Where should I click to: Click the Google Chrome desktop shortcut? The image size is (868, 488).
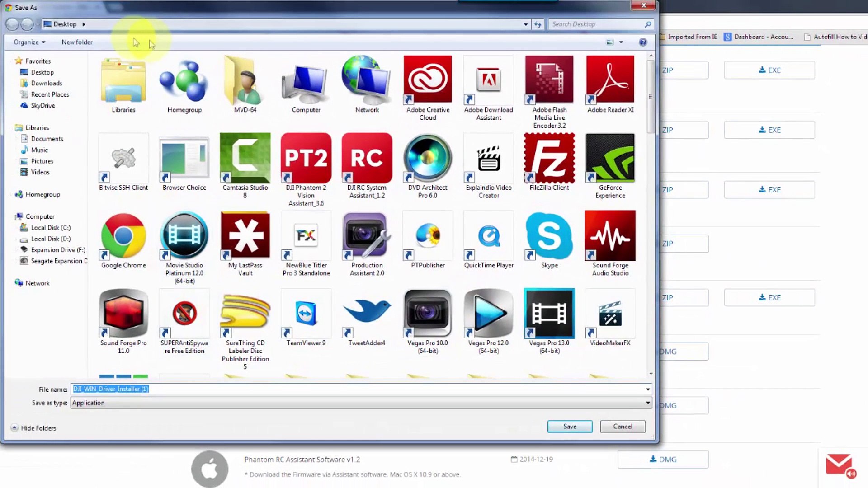coord(123,236)
